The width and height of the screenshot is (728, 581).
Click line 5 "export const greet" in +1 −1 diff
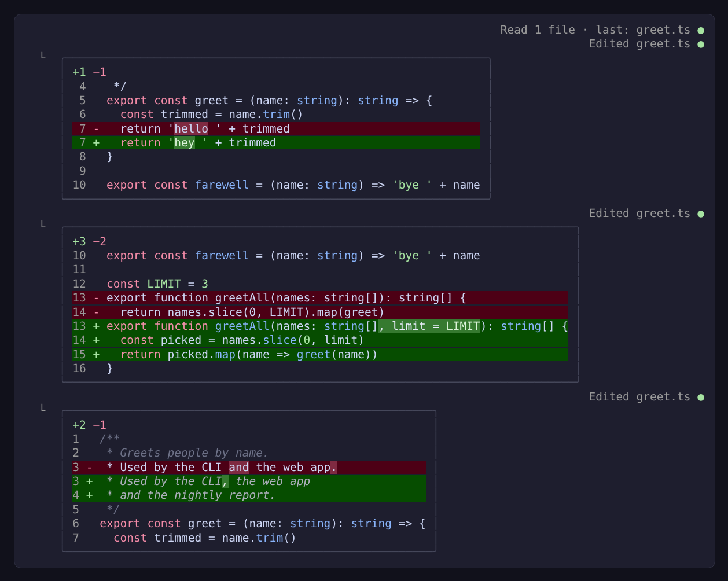[269, 100]
